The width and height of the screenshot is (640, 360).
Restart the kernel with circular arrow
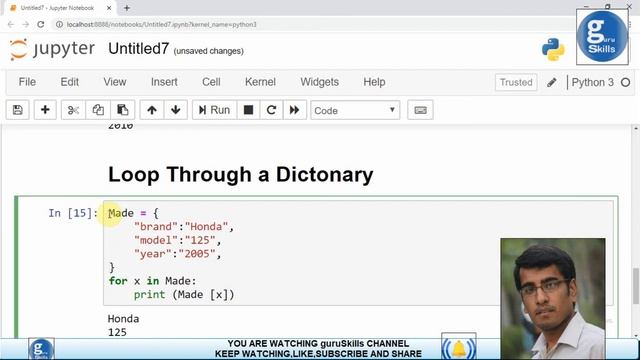(271, 110)
